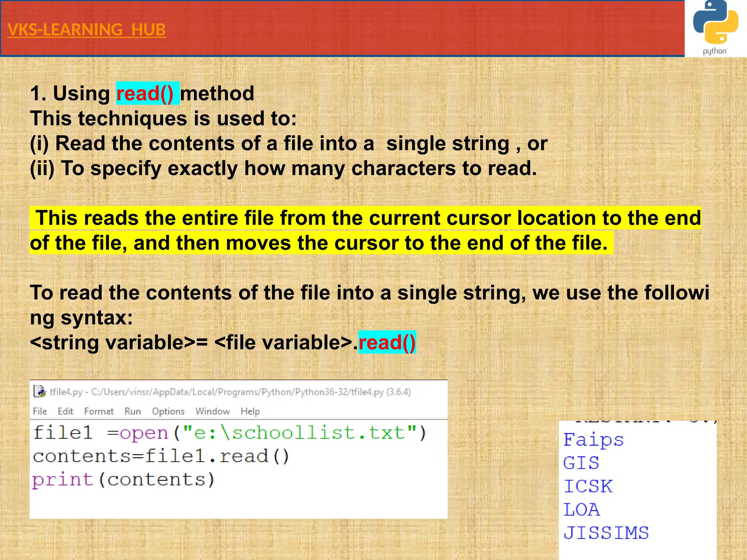The width and height of the screenshot is (747, 560).
Task: Click the code line print(contents)
Action: 123,480
